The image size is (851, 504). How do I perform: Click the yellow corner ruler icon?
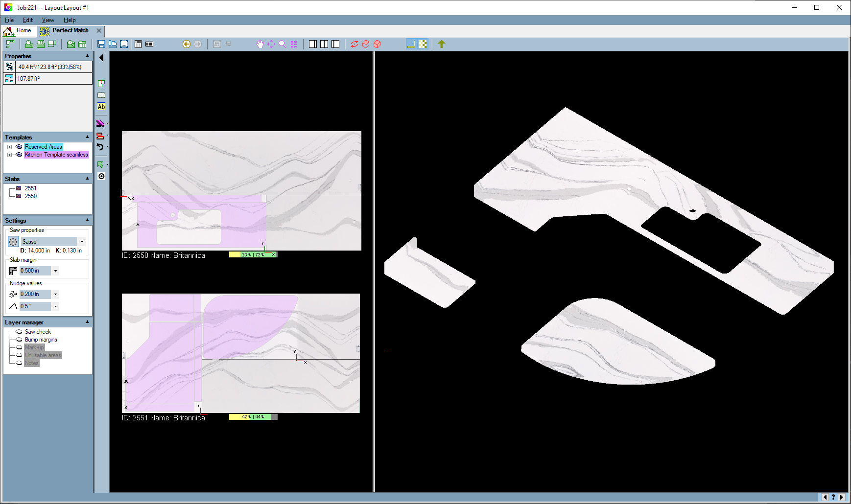point(411,44)
